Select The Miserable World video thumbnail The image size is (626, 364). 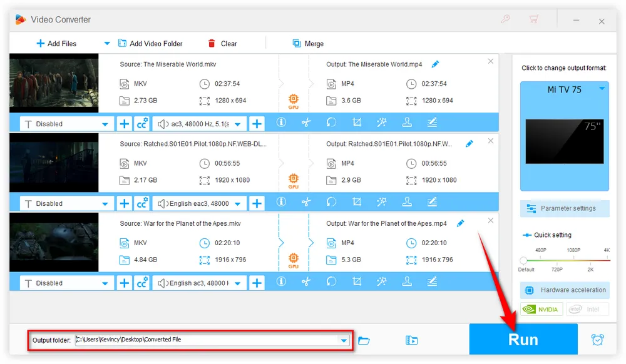tap(54, 83)
